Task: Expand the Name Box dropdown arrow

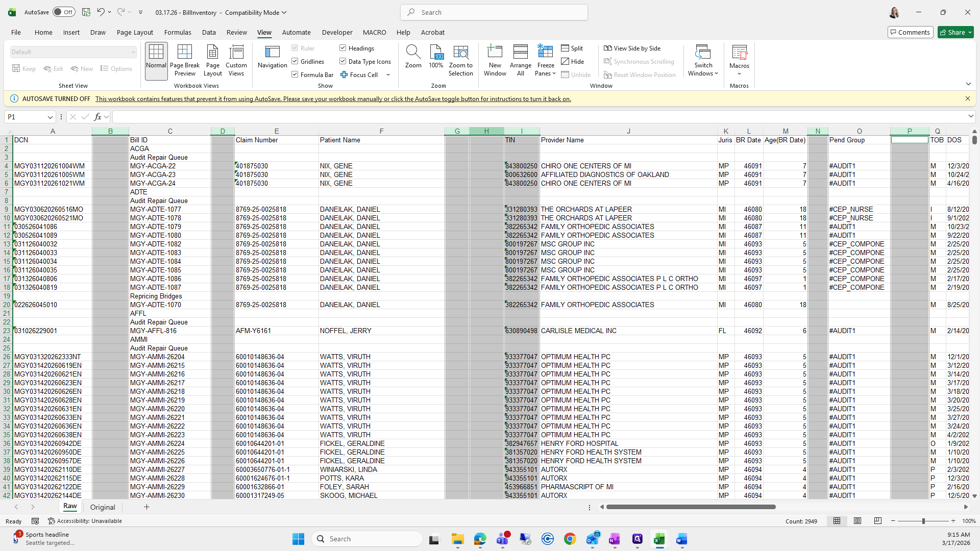Action: 50,117
